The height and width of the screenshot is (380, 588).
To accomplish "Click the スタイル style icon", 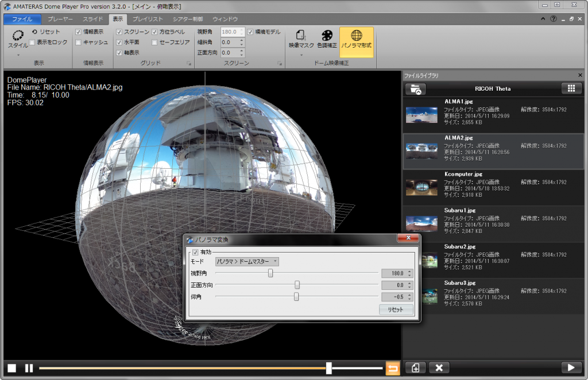I will point(18,36).
